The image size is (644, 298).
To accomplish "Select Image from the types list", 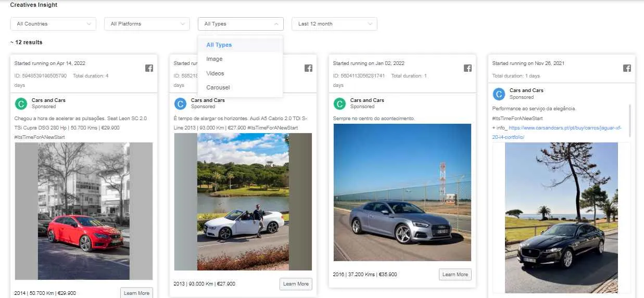I will point(214,59).
